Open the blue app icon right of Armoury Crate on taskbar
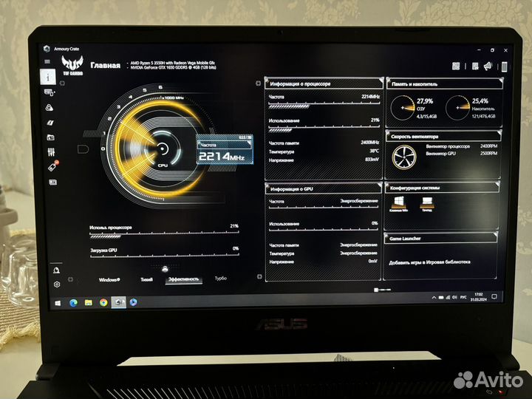The image size is (532, 399). tap(133, 302)
